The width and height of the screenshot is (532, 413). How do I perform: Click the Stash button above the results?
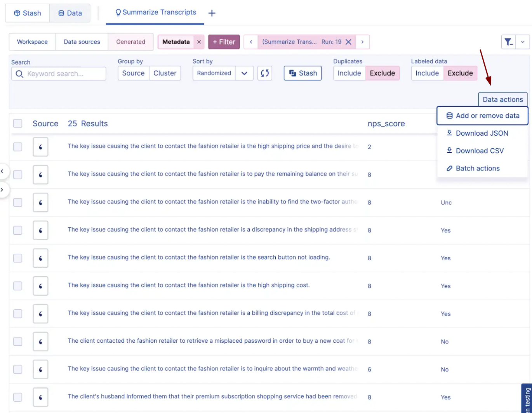303,73
